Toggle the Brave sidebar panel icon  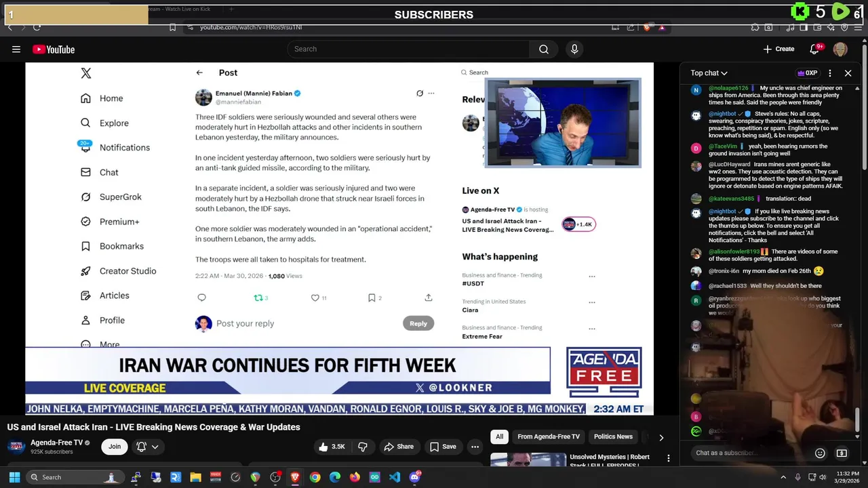click(804, 27)
